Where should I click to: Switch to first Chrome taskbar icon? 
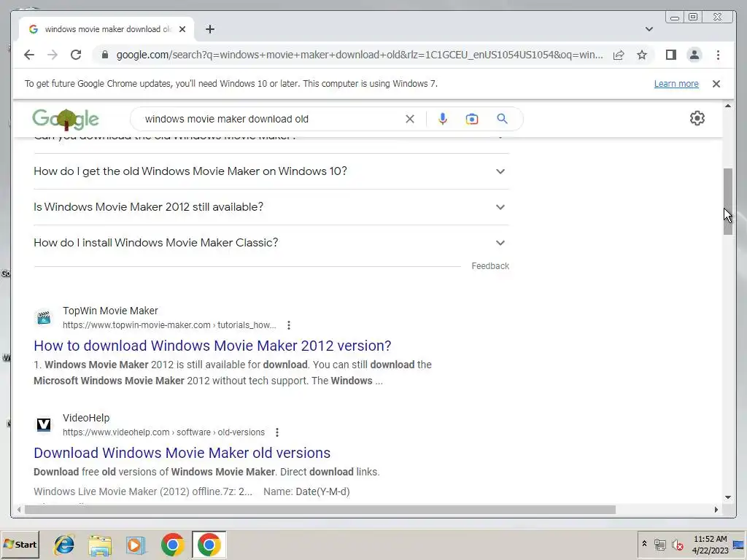pos(172,545)
